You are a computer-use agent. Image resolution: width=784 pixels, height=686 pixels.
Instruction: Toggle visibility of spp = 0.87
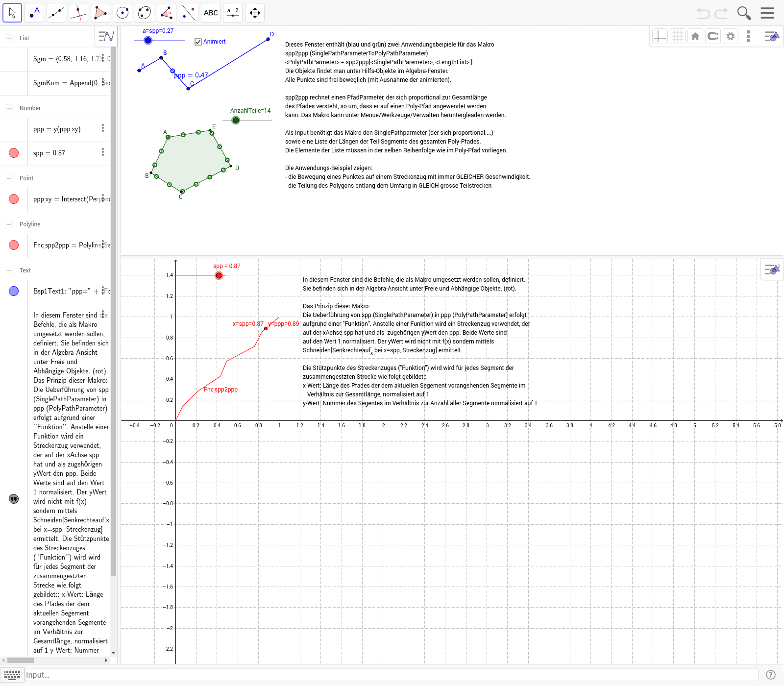[14, 153]
